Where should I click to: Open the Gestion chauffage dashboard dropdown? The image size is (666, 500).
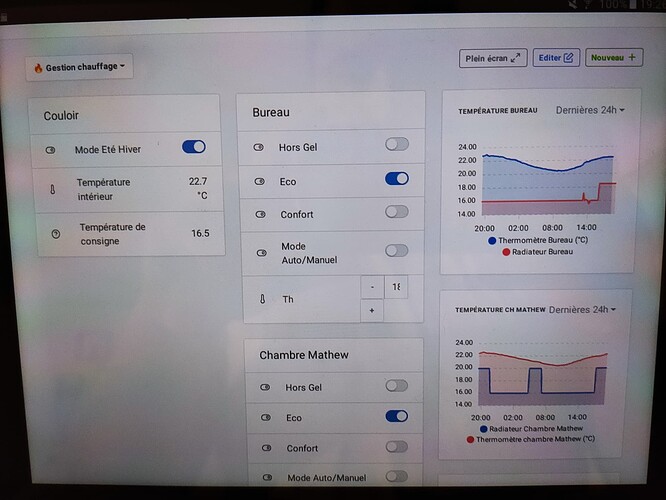click(x=80, y=68)
